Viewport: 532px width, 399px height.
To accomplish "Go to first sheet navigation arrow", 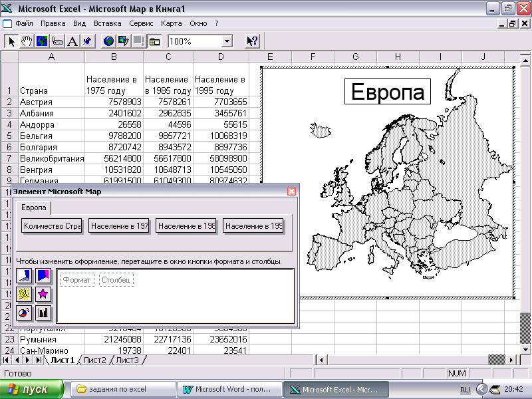I will [x=6, y=360].
